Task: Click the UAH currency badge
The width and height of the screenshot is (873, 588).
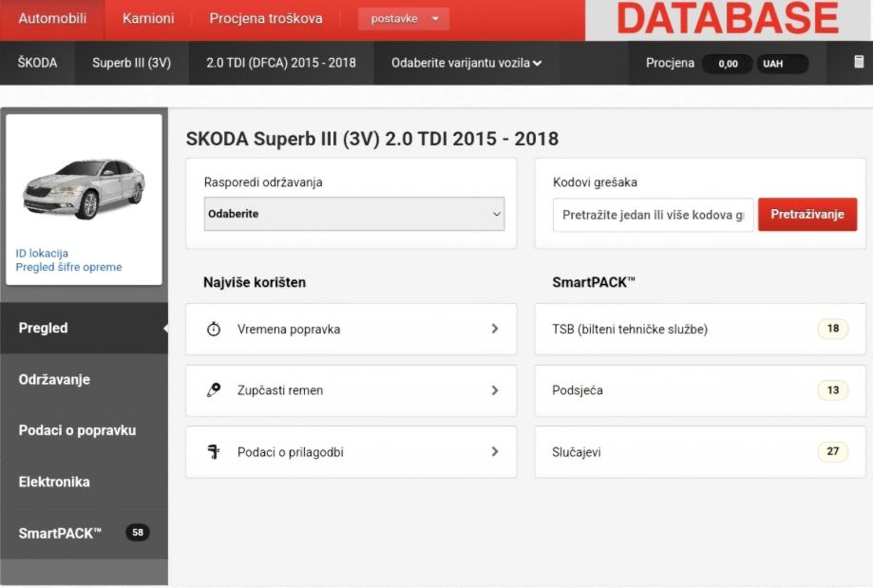Action: (x=782, y=64)
